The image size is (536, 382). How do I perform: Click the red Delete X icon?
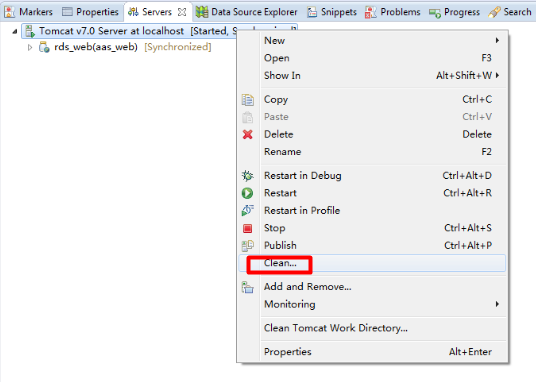(x=247, y=134)
